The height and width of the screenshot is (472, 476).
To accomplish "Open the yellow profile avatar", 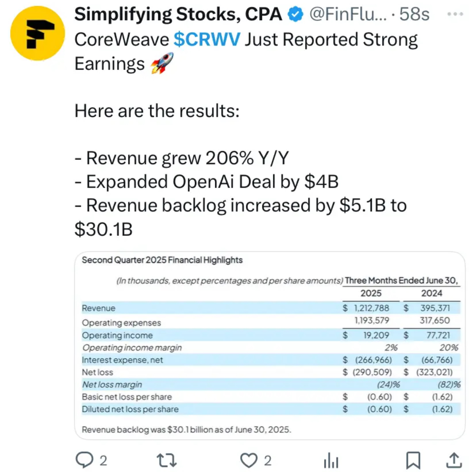I will click(38, 33).
